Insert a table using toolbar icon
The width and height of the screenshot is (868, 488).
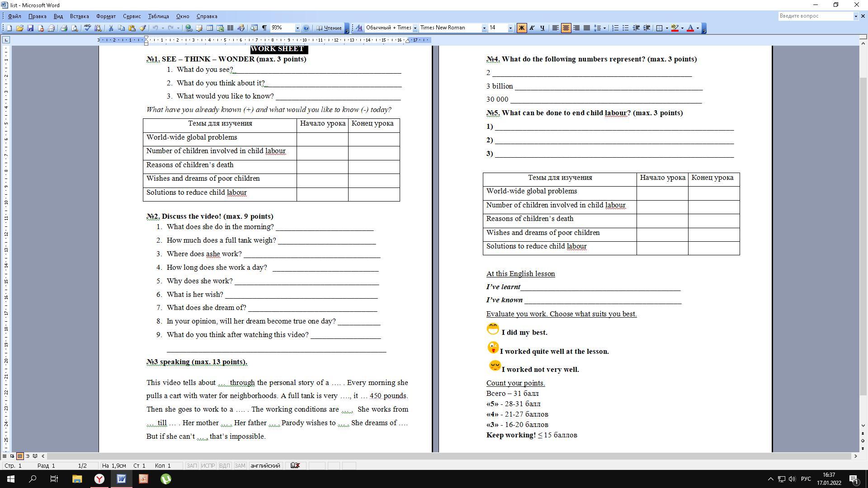pyautogui.click(x=210, y=28)
